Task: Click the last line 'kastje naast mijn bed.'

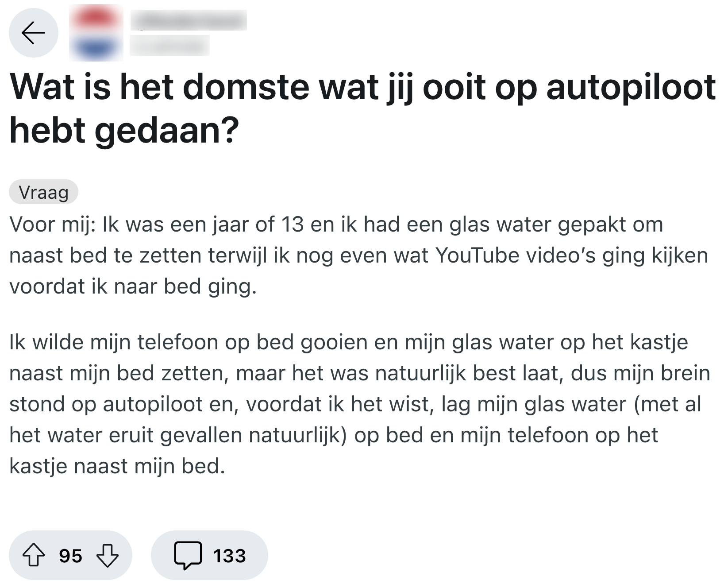Action: pos(117,466)
